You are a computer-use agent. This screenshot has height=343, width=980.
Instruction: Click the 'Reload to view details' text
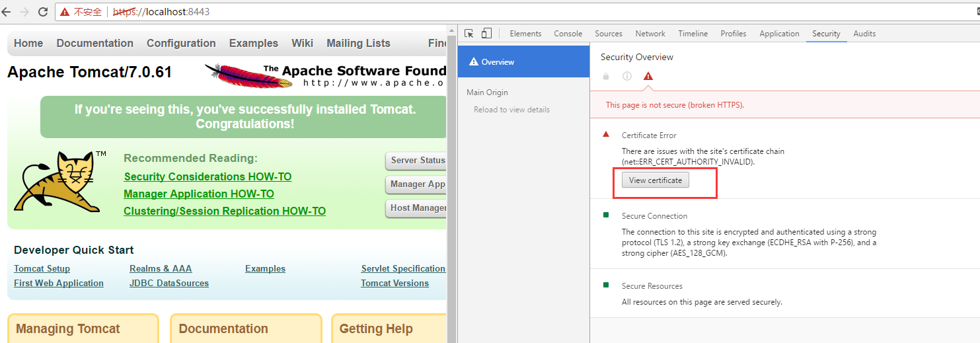511,110
